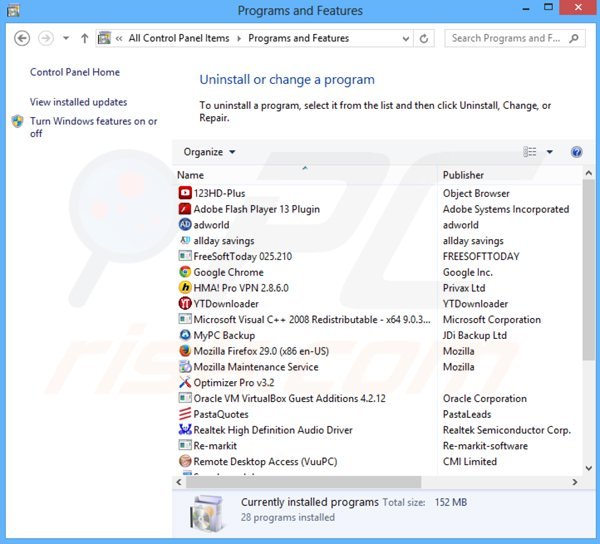Image resolution: width=600 pixels, height=544 pixels.
Task: Click the FREESOFTTODAY publisher cell
Action: (x=481, y=256)
